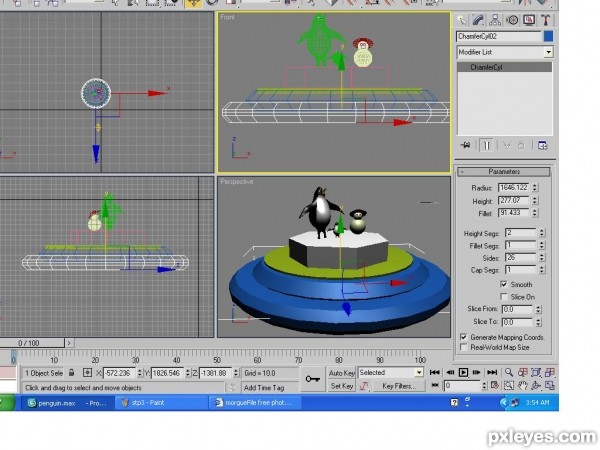Screen dimensions: 600x450
Task: Open the Motion command panel tab
Action: tap(512, 20)
